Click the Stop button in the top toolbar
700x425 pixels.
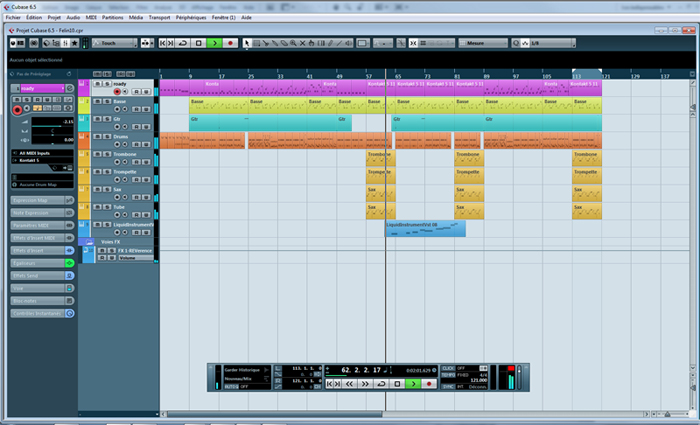[x=199, y=43]
